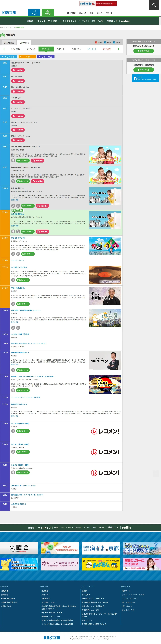Open radiko for the 5:00 program

click(18, 70)
